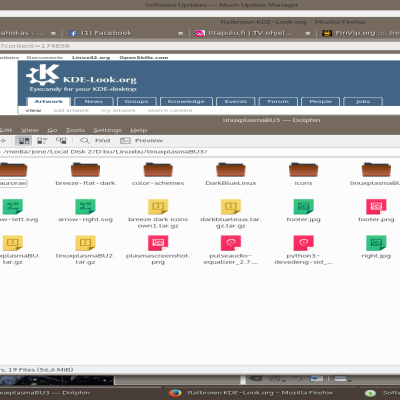The image size is (400, 400).
Task: Click Firefox icon in taskbar
Action: pyautogui.click(x=175, y=393)
